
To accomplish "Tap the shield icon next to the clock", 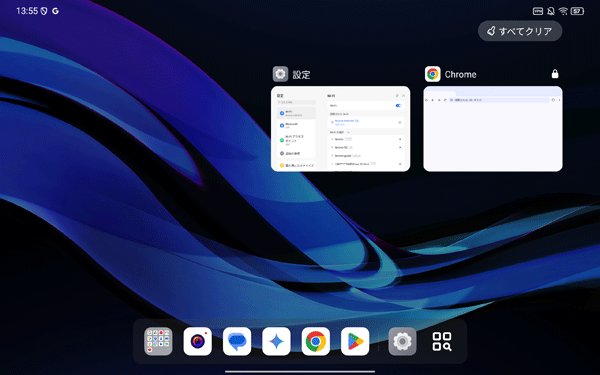I will point(44,11).
